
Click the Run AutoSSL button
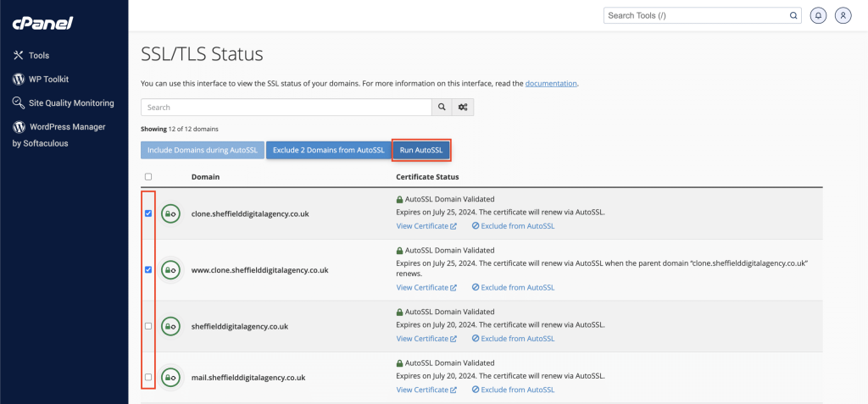pyautogui.click(x=421, y=150)
